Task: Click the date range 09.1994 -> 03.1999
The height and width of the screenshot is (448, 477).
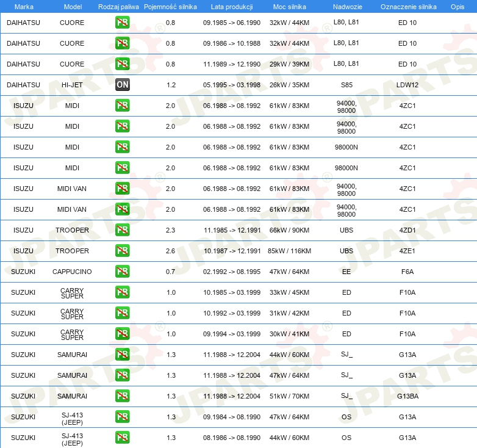Action: (x=232, y=334)
